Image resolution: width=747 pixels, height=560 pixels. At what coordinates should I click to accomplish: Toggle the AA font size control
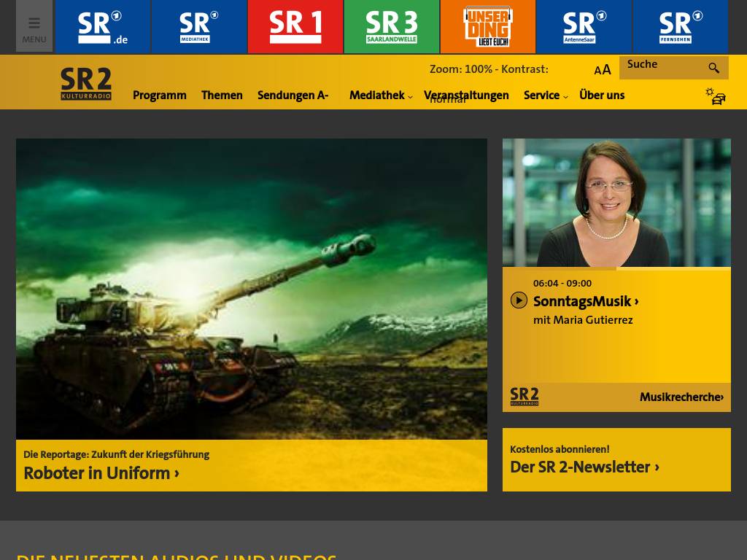click(x=603, y=70)
